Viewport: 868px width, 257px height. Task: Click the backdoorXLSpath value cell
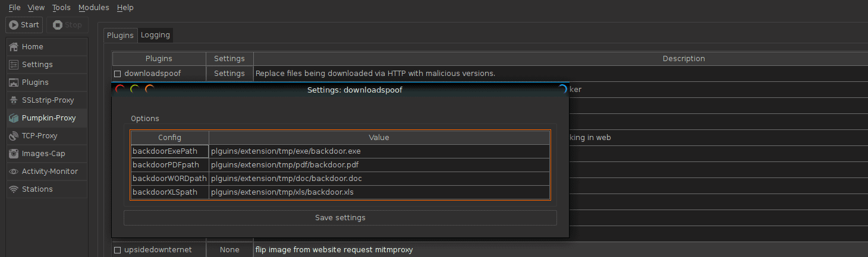[x=379, y=192]
